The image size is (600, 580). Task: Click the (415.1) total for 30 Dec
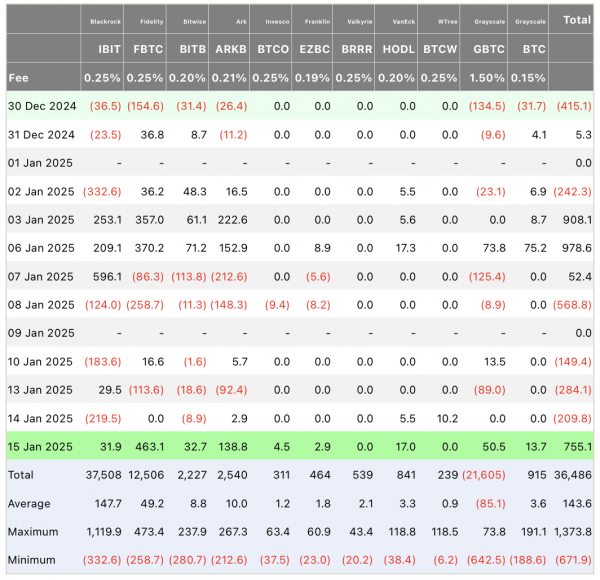click(574, 106)
